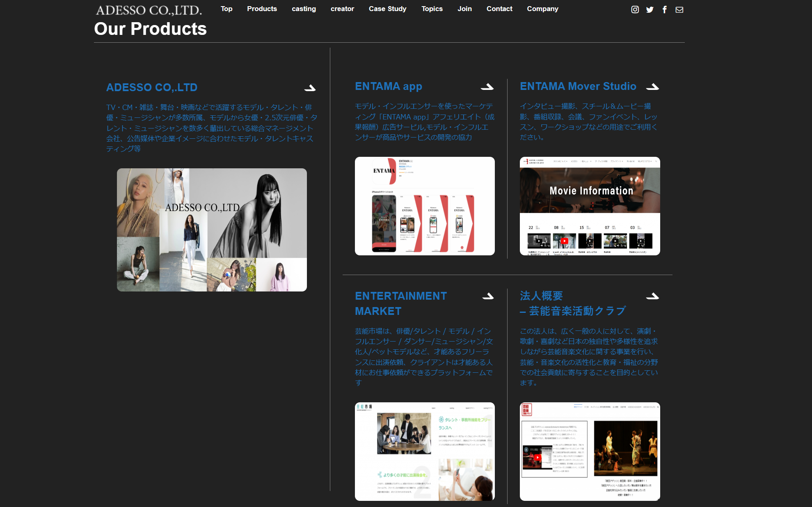Open the ENTAMA app title link

coord(388,86)
